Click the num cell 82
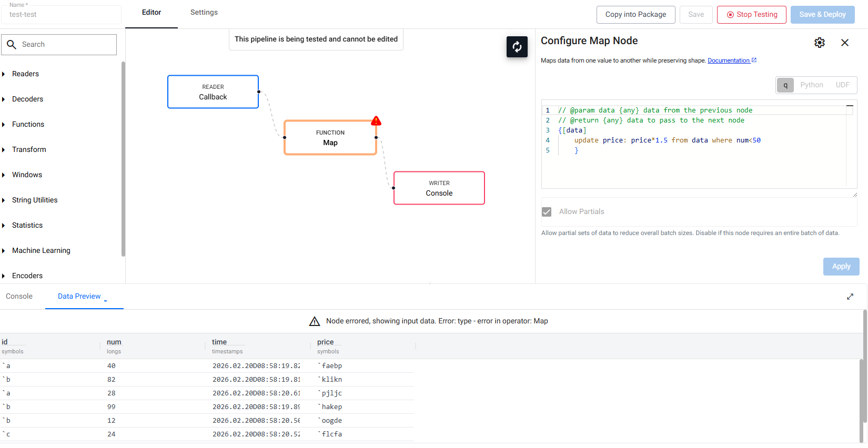 112,380
